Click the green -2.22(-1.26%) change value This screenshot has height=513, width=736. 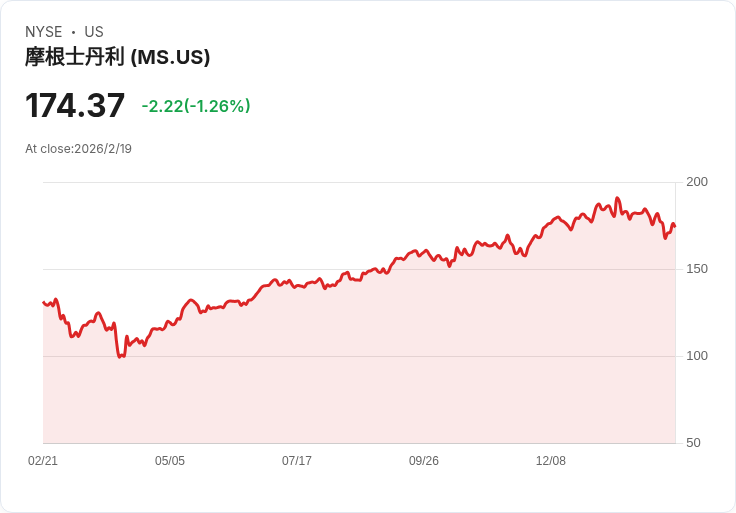[196, 106]
